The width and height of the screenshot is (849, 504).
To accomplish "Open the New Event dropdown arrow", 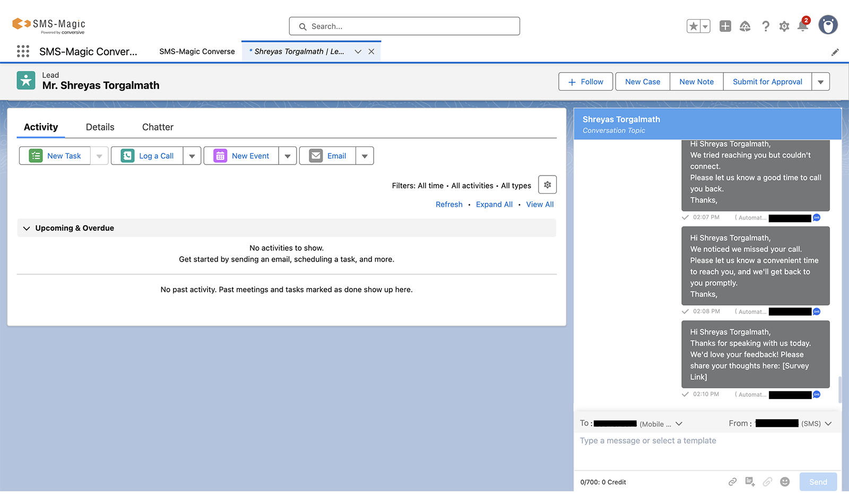I will [288, 156].
